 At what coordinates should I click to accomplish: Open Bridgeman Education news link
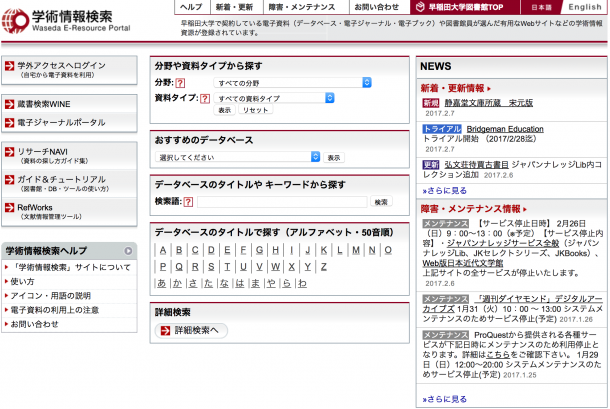coord(505,129)
